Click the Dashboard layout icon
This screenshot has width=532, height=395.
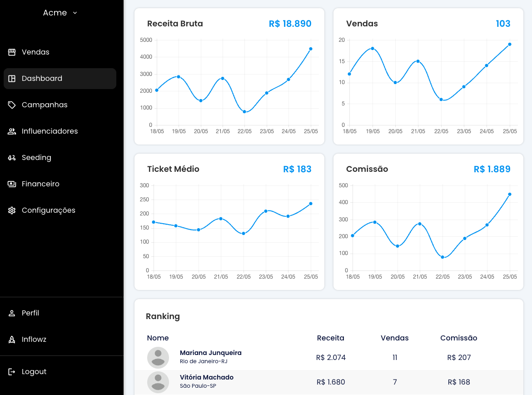12,79
